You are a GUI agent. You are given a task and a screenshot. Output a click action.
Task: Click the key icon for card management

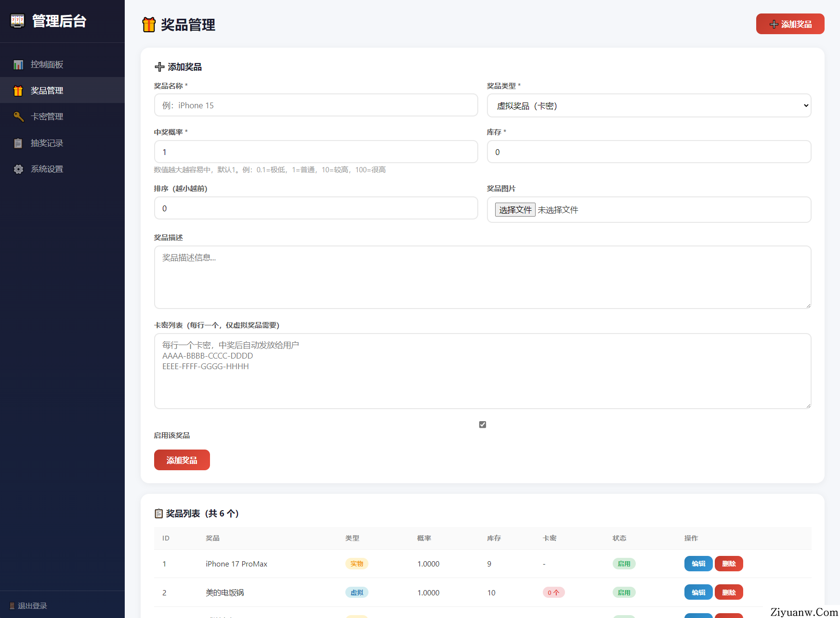click(x=18, y=116)
